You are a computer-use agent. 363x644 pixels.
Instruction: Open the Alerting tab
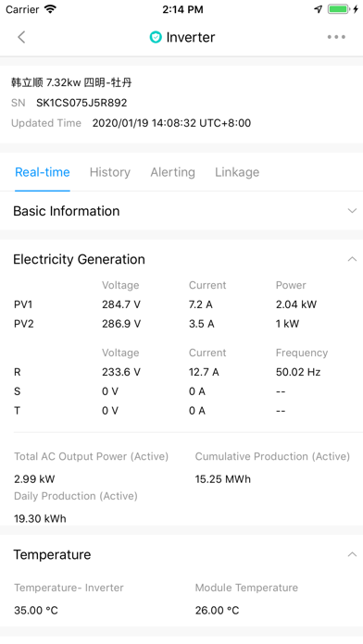[172, 172]
